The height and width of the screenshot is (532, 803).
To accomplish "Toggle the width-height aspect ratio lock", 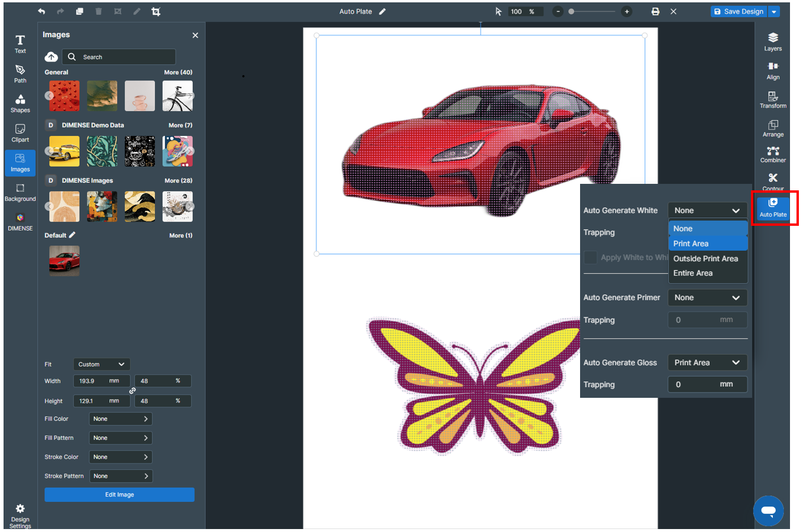I will click(x=132, y=391).
